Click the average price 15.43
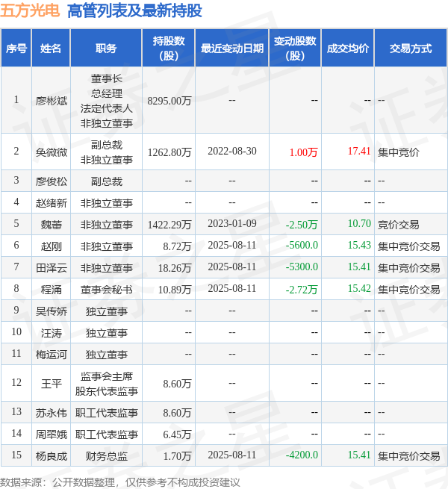448x489 pixels. (x=359, y=245)
